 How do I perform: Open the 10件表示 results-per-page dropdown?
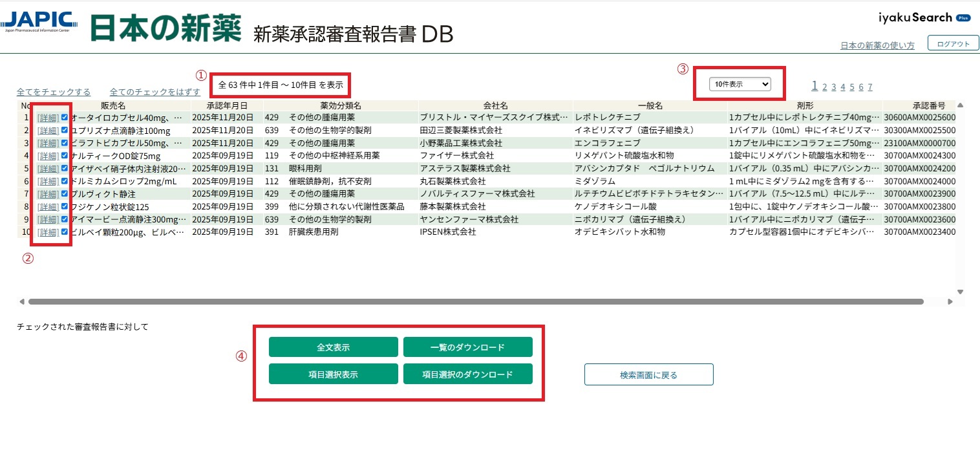click(740, 84)
